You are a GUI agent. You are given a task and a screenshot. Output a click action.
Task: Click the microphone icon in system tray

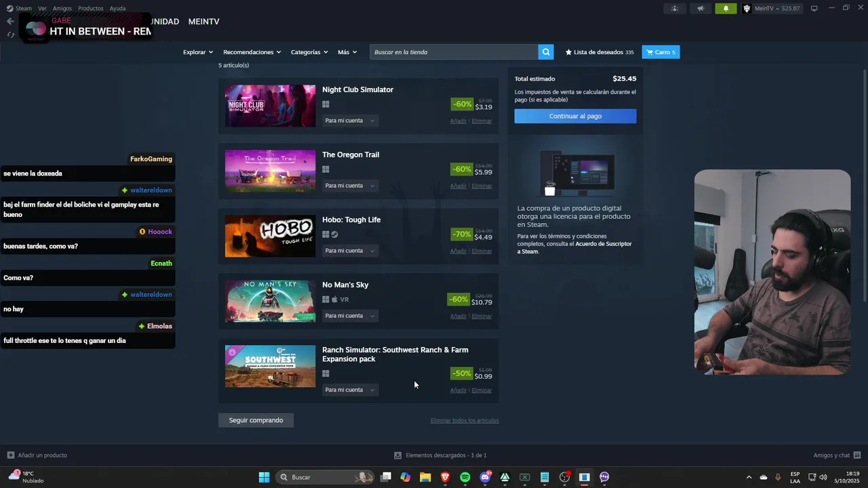coord(778,477)
